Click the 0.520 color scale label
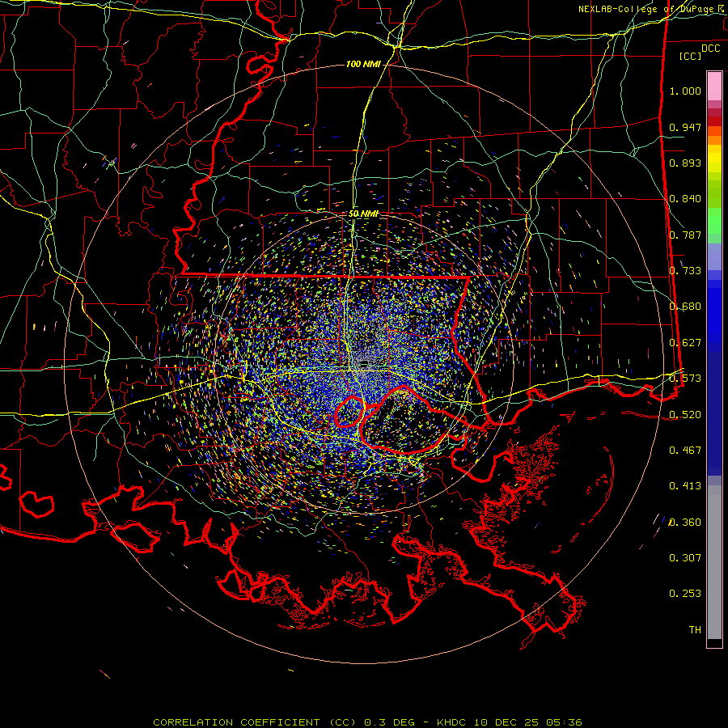This screenshot has height=728, width=728. click(685, 414)
